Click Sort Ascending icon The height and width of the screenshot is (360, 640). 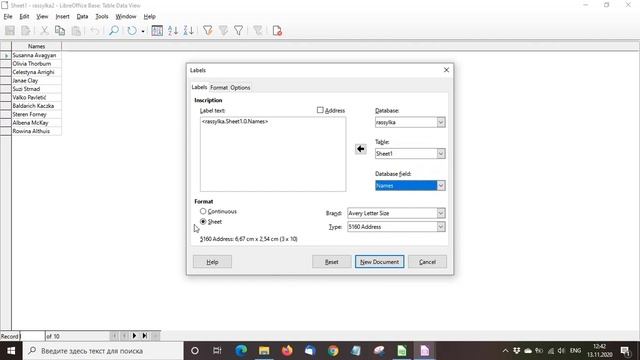point(173,31)
